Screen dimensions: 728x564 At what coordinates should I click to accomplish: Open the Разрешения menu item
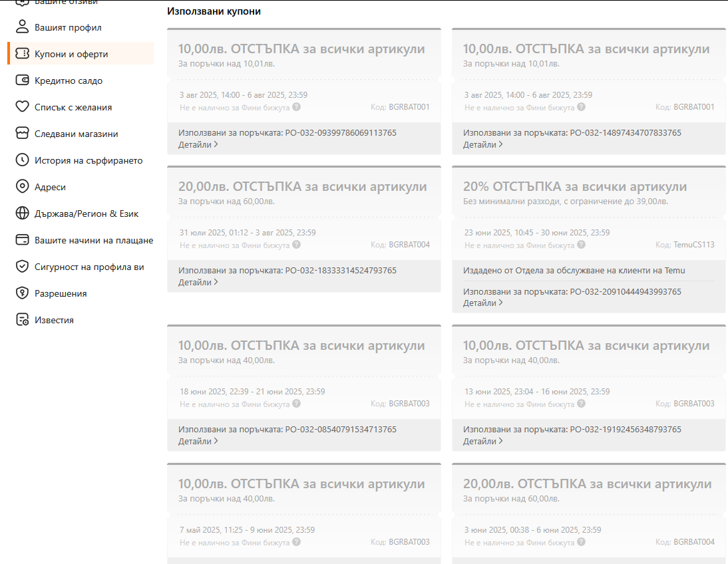pyautogui.click(x=61, y=293)
